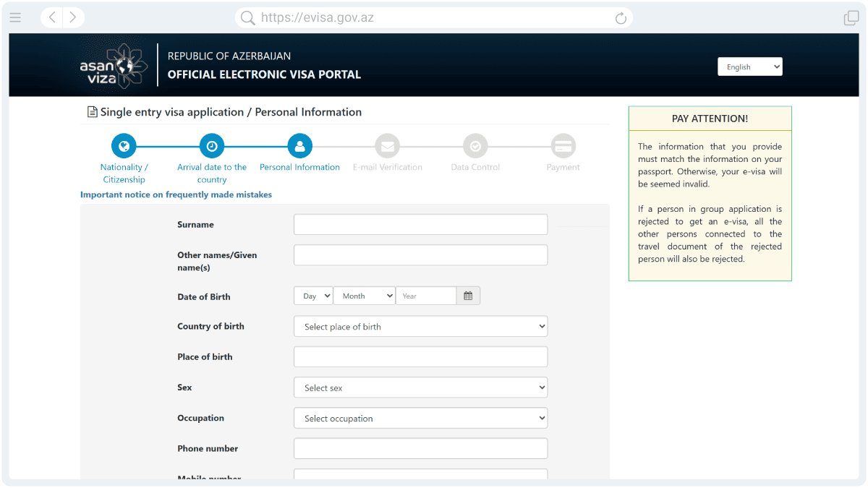Click the browser reload icon
Image resolution: width=868 pixels, height=488 pixels.
click(620, 18)
